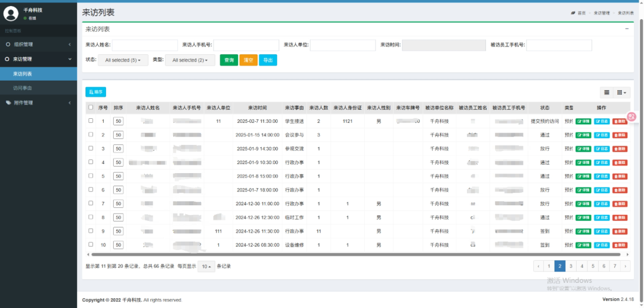
Task: Toggle the table list view icon
Action: [606, 93]
